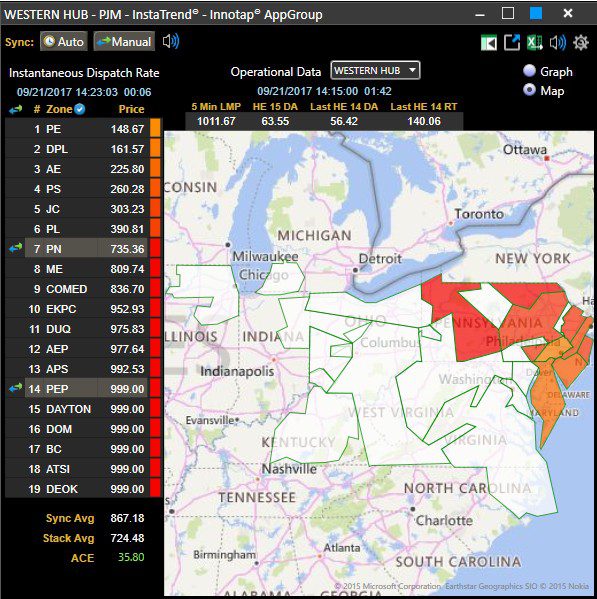Click the Sync Avg value 867.18
Viewport: 597px width, 599px height.
(x=127, y=518)
